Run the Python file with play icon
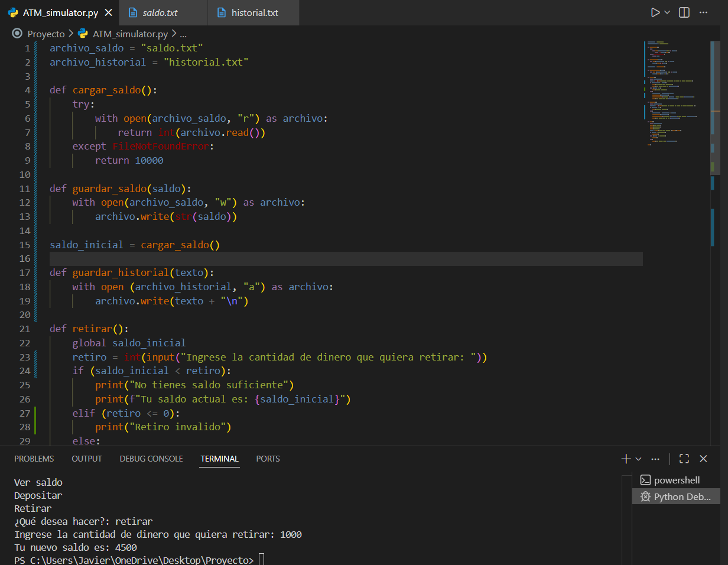The height and width of the screenshot is (565, 728). tap(655, 12)
